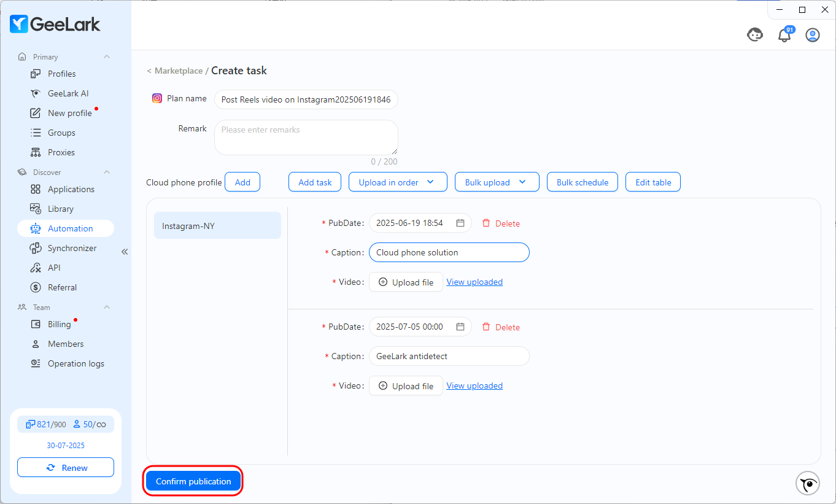Open the user account icon
The height and width of the screenshot is (504, 836).
click(813, 35)
